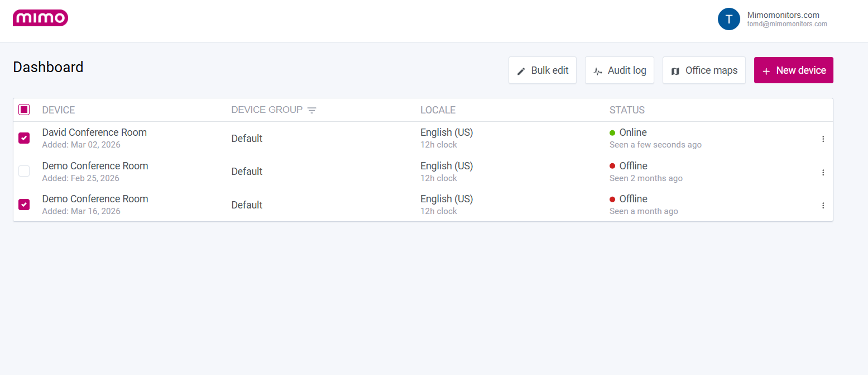Click the tomd@mimomonitors.com email text
Viewport: 868px width, 375px height.
(x=787, y=25)
